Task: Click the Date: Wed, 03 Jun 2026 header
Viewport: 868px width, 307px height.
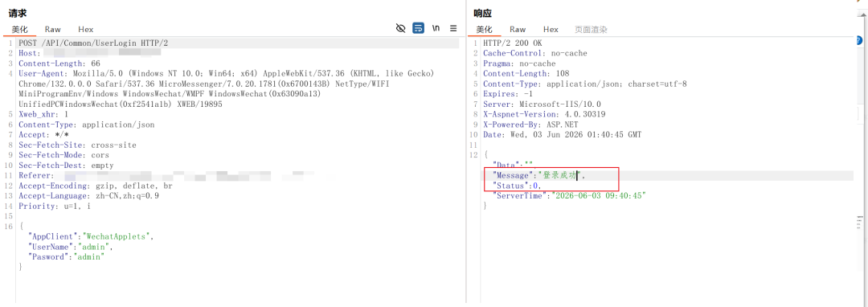Action: click(x=563, y=135)
